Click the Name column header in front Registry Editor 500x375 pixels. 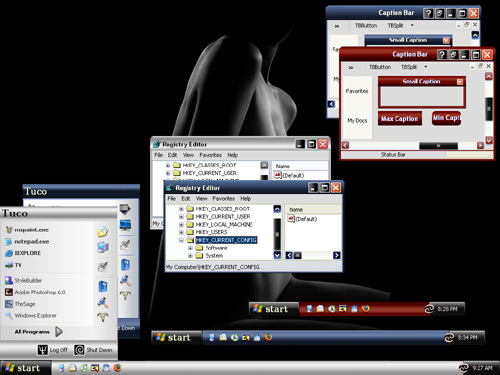tap(313, 209)
